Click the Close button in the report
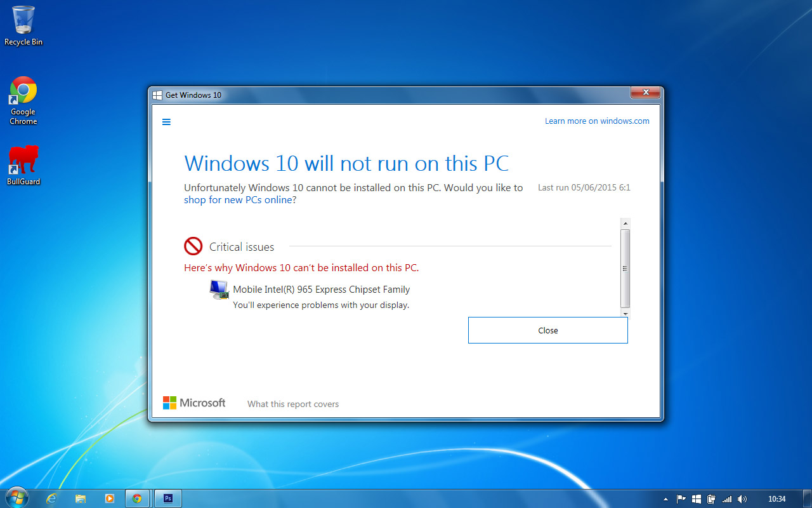The height and width of the screenshot is (508, 812). (x=548, y=330)
